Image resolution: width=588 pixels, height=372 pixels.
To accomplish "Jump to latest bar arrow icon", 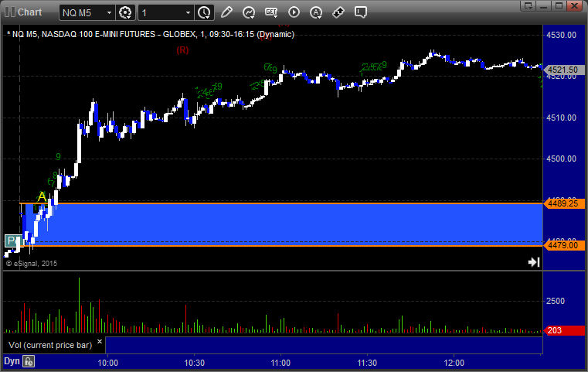I will (x=534, y=262).
